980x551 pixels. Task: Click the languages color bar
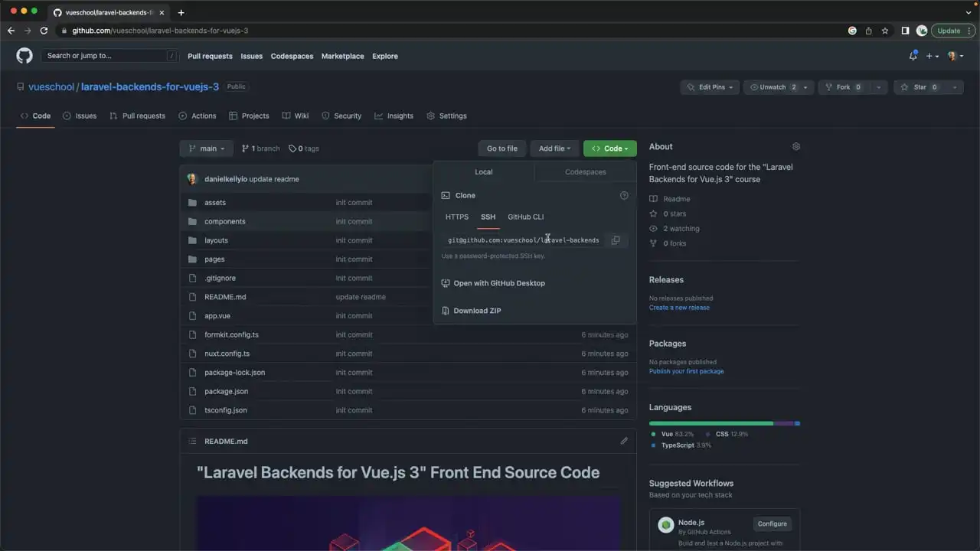pyautogui.click(x=724, y=423)
